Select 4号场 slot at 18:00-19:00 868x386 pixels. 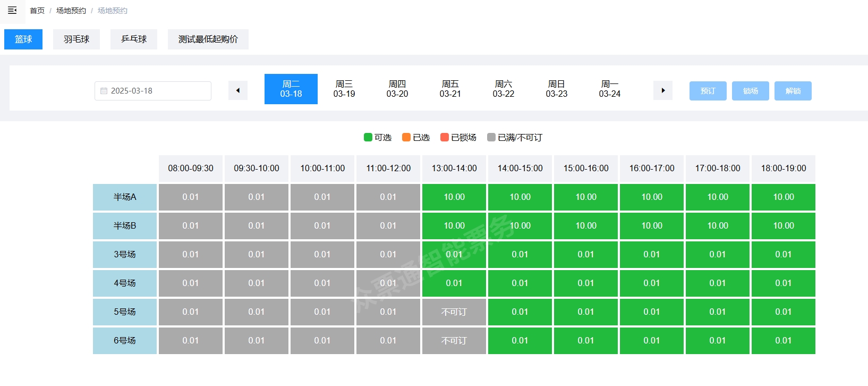[x=784, y=283]
